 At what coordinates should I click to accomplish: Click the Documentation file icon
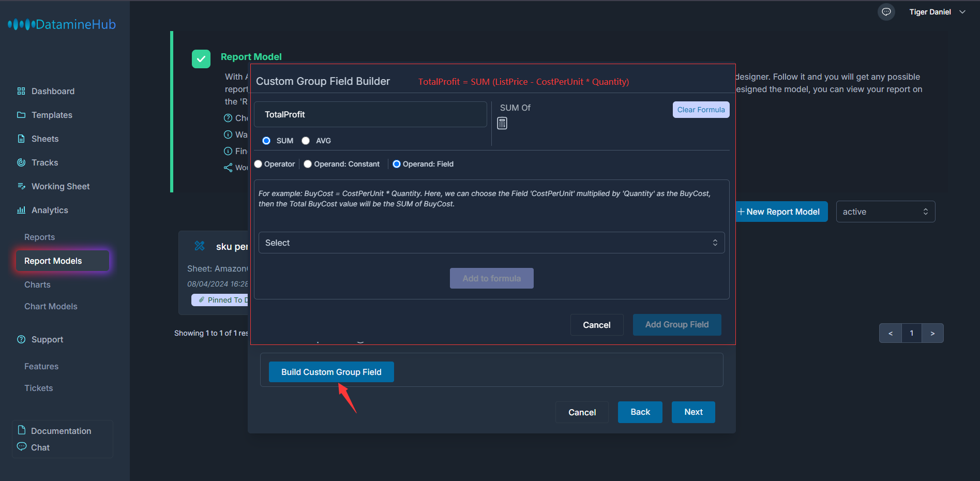point(22,430)
